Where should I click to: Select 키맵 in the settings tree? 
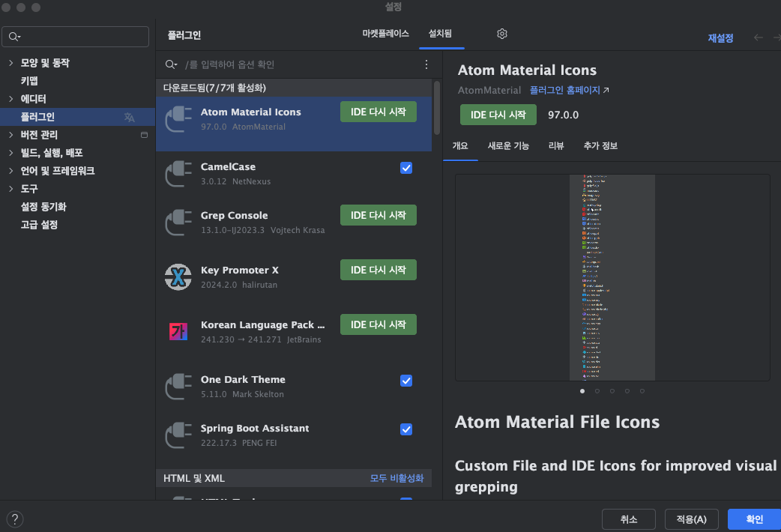pos(29,81)
